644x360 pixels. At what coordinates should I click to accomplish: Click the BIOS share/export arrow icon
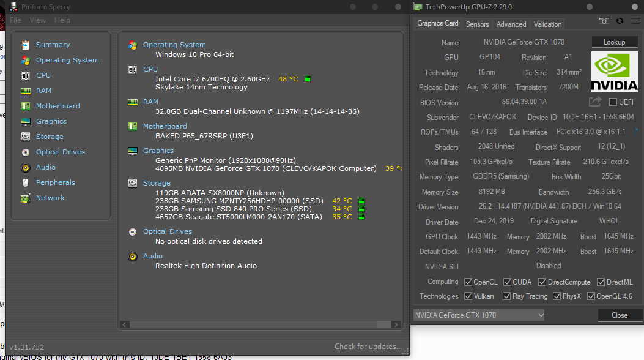[595, 101]
